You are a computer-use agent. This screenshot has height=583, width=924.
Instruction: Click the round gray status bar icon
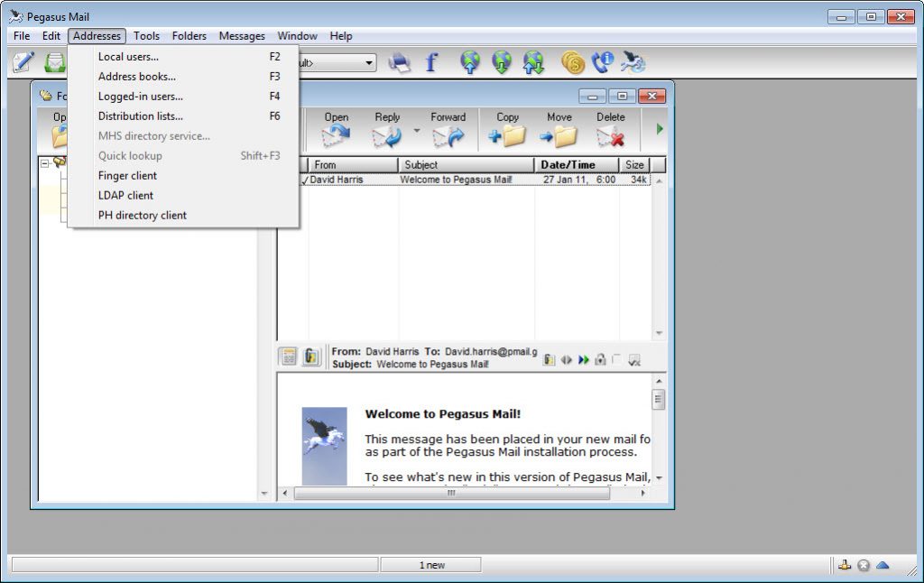864,565
